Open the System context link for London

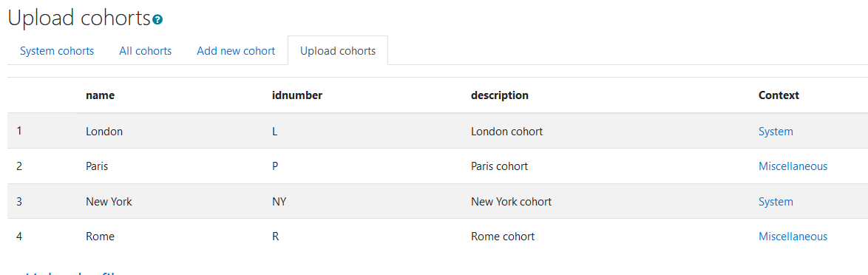coord(776,132)
